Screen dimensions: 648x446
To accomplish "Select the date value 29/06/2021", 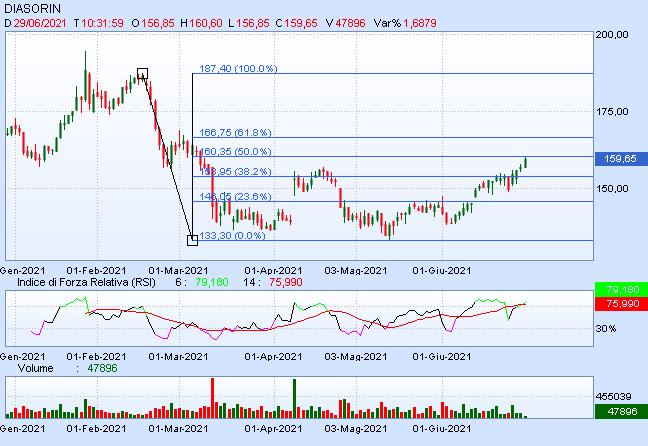I will (40, 23).
